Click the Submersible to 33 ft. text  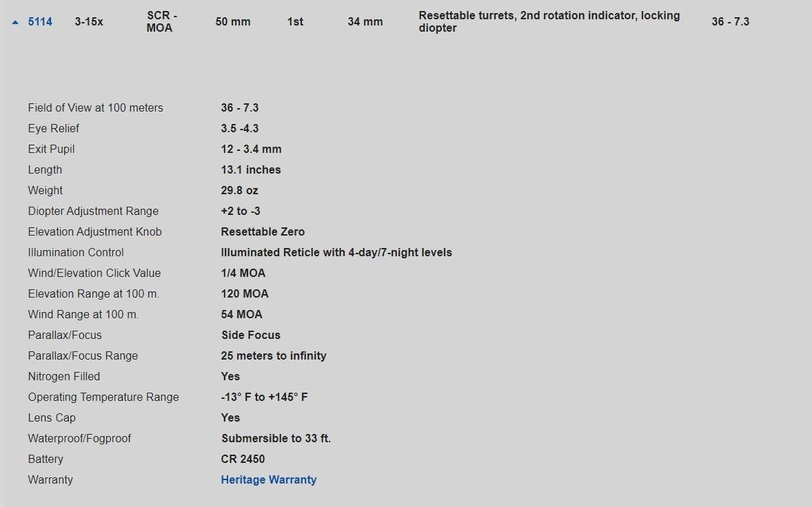(276, 439)
